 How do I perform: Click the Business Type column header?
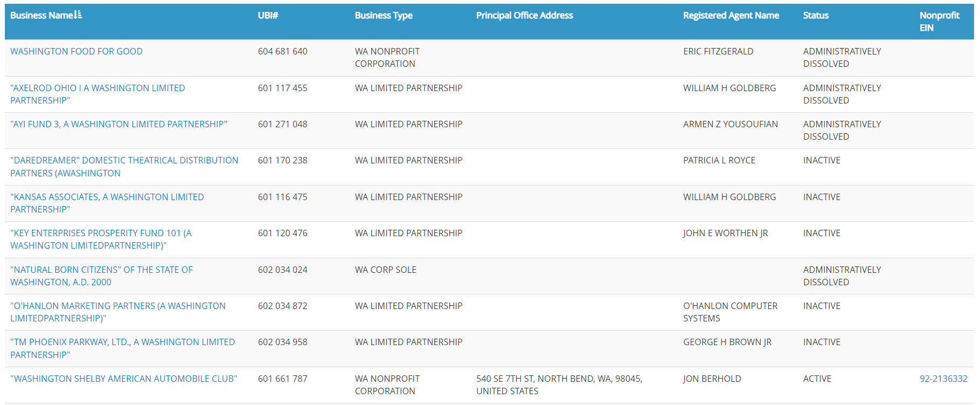383,15
